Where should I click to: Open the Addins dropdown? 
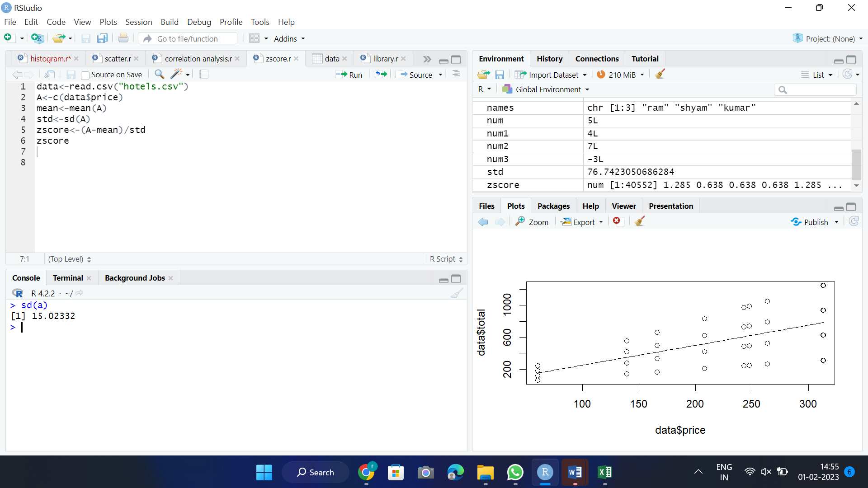point(289,39)
